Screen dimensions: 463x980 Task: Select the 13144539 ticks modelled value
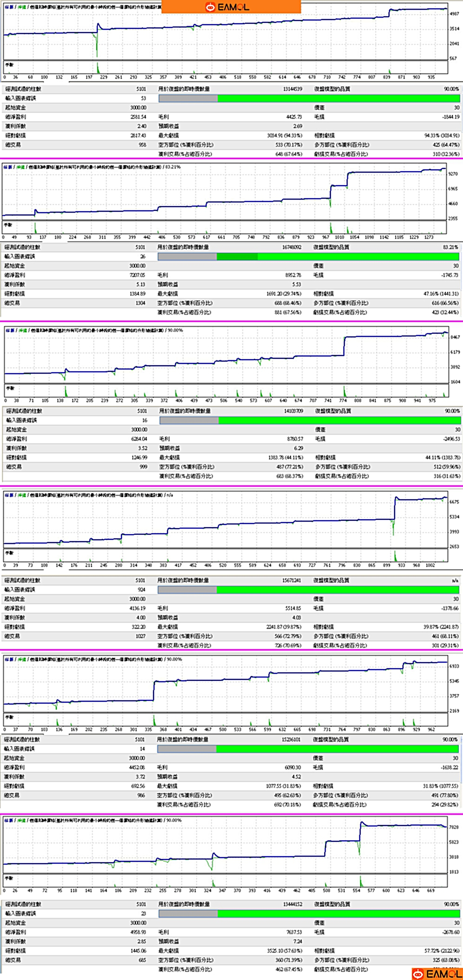click(x=292, y=89)
